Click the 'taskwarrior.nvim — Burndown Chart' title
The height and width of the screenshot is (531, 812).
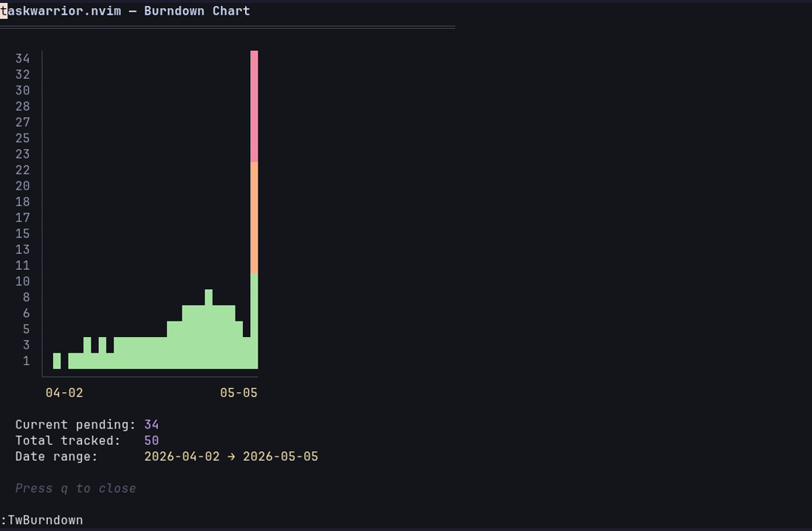click(125, 11)
